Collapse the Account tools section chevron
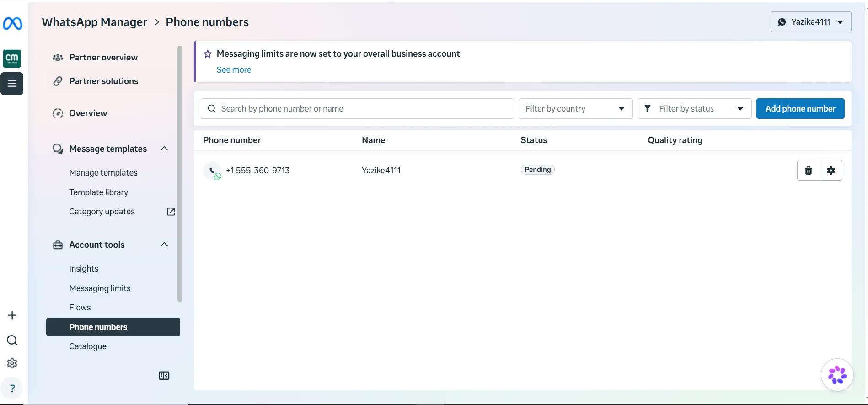 click(x=165, y=245)
